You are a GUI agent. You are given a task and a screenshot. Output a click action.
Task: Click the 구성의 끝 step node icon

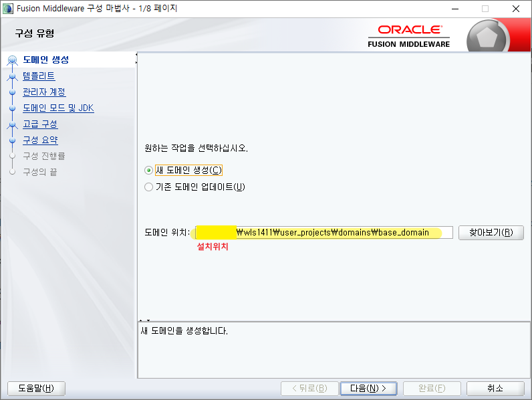[x=13, y=172]
